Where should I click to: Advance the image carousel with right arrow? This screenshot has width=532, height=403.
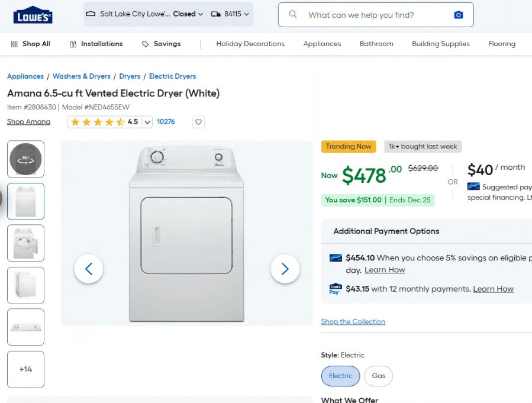[x=285, y=269]
